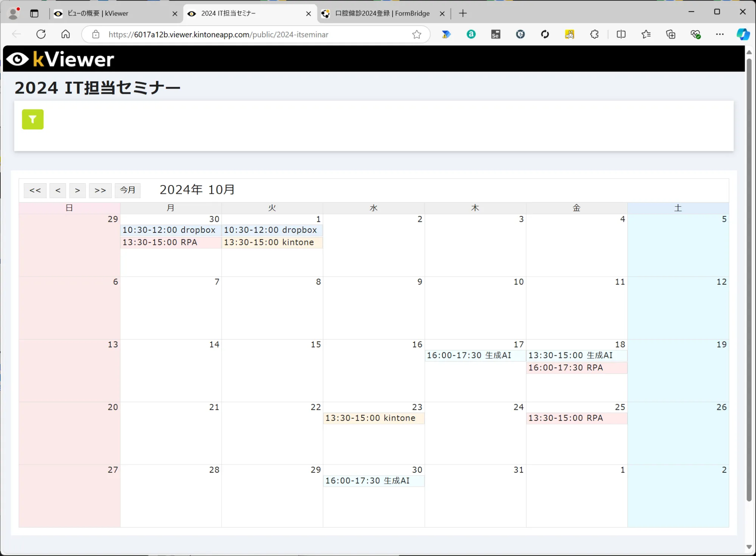Refresh the page with reload icon
The width and height of the screenshot is (756, 556).
tap(41, 34)
